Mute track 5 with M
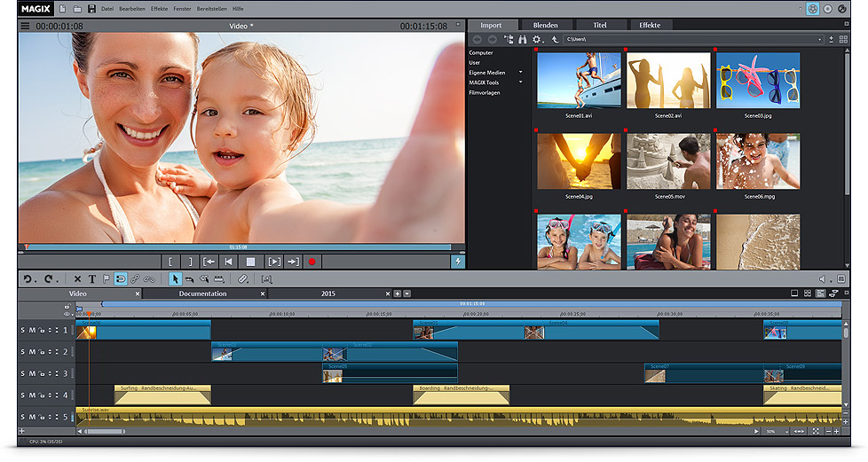The width and height of the screenshot is (868, 462). pyautogui.click(x=32, y=417)
